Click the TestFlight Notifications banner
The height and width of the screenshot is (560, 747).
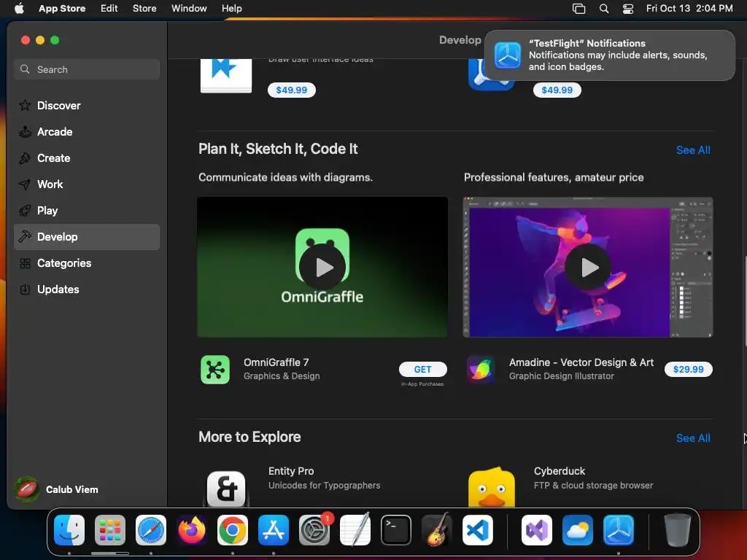click(609, 55)
